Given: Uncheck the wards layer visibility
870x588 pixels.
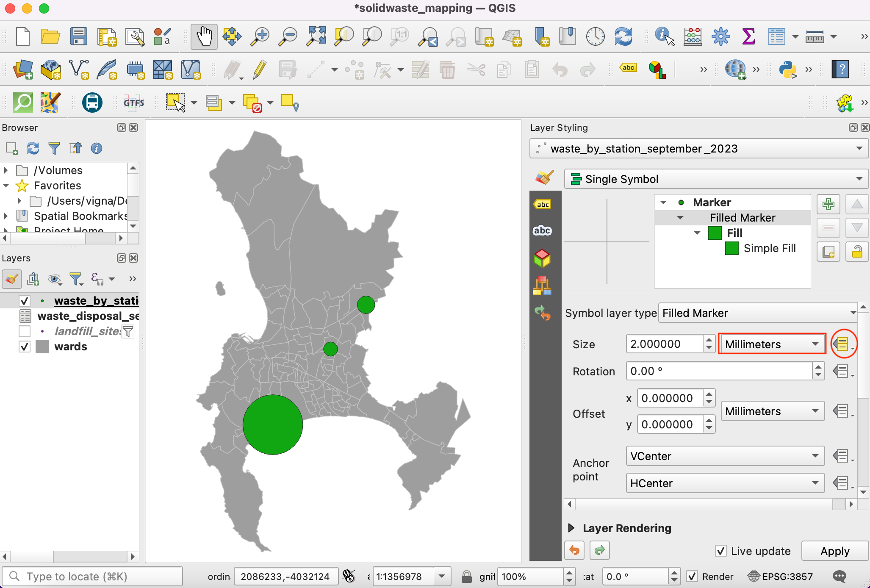Looking at the screenshot, I should [x=25, y=347].
